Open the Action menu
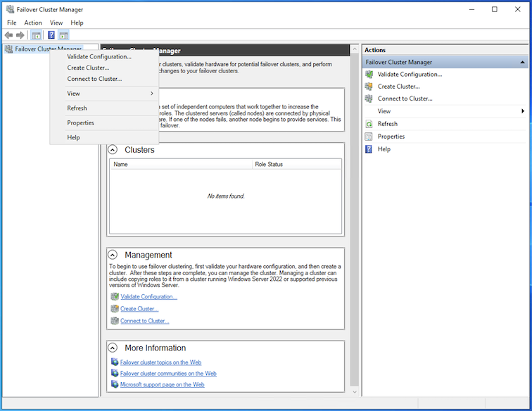 [x=33, y=23]
